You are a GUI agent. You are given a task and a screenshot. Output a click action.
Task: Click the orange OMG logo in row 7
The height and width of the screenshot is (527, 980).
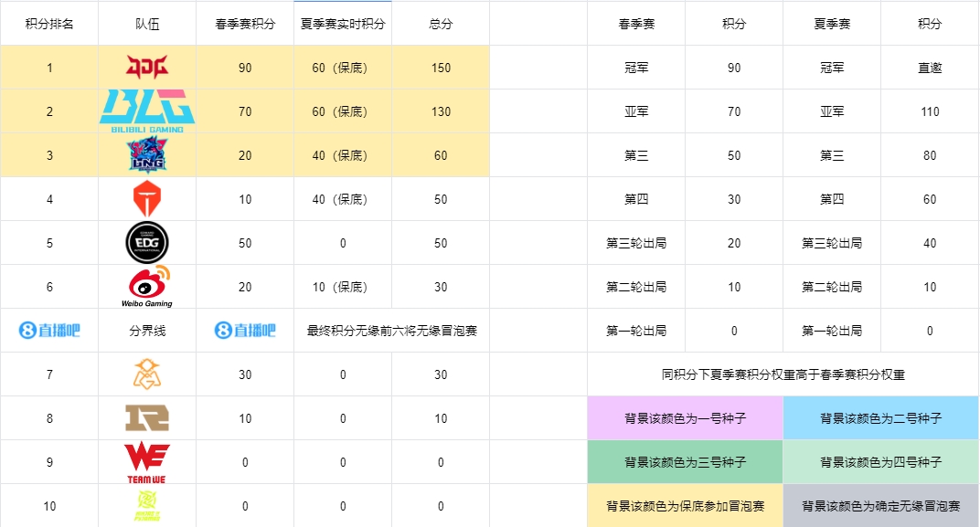(146, 374)
